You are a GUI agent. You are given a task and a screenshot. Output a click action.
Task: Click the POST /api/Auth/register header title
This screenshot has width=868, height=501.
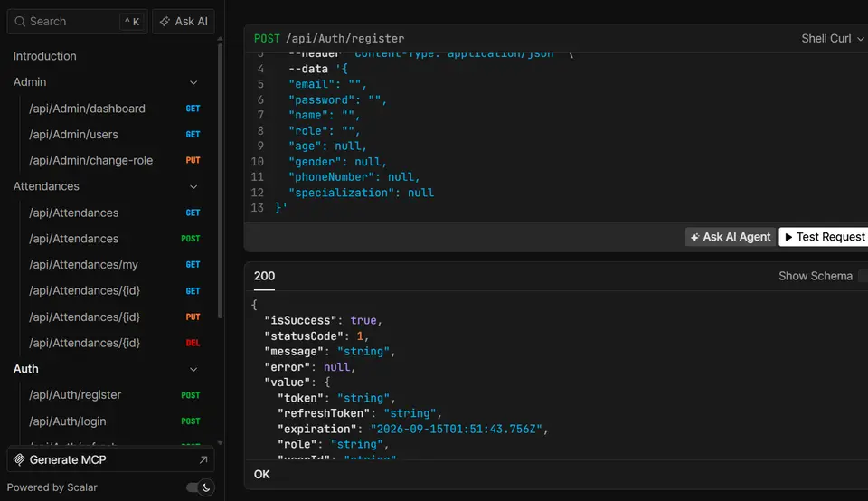(329, 39)
